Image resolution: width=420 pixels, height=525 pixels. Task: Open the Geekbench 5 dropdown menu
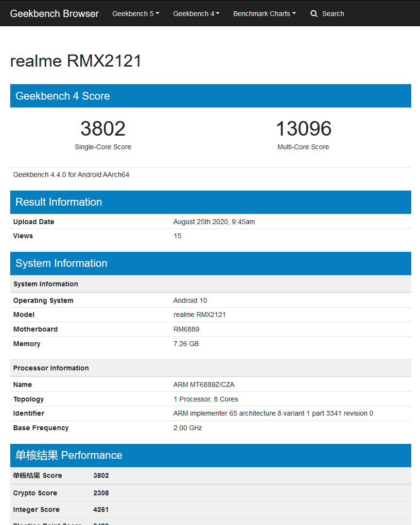pos(136,14)
